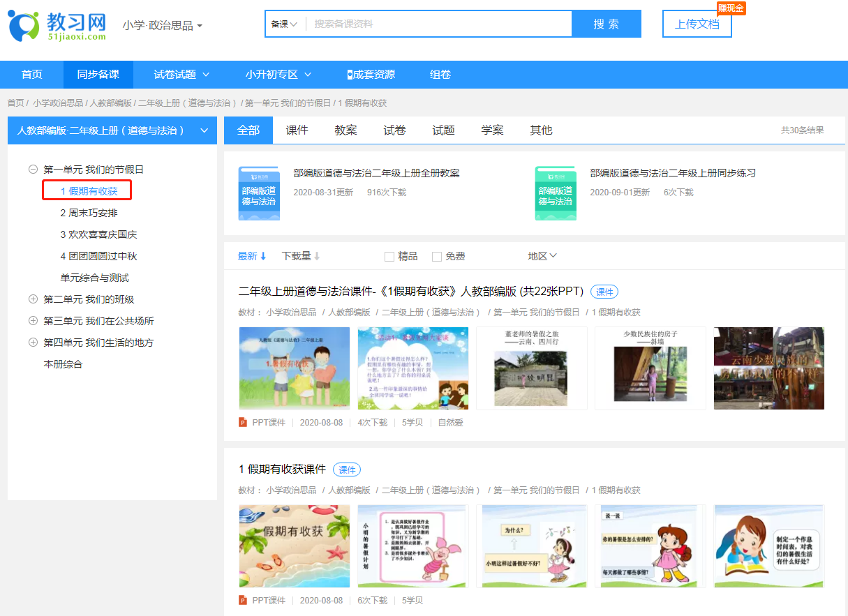The image size is (848, 616).
Task: Open the 《1假期有收获》人教部编版 22张PPT title
Action: coord(411,292)
